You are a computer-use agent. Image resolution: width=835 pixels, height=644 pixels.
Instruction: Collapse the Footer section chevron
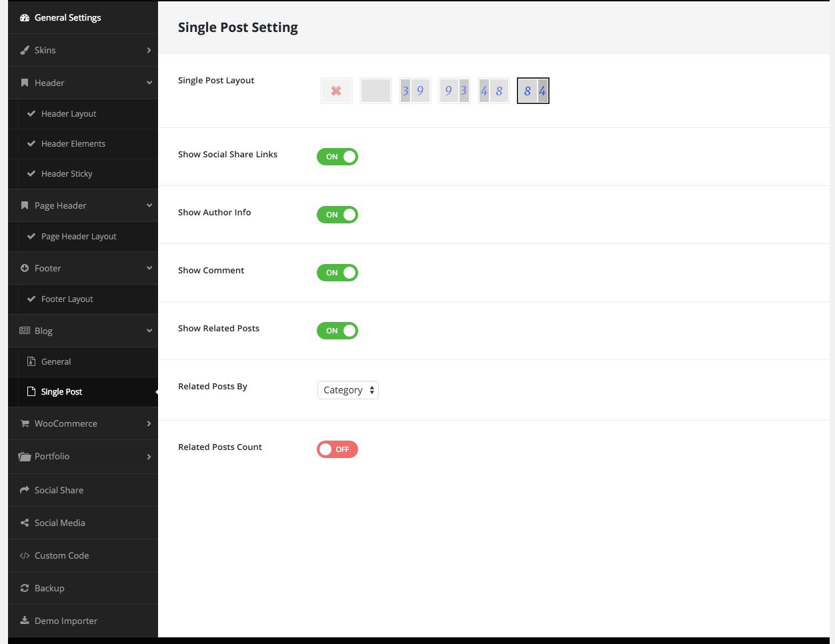(149, 269)
